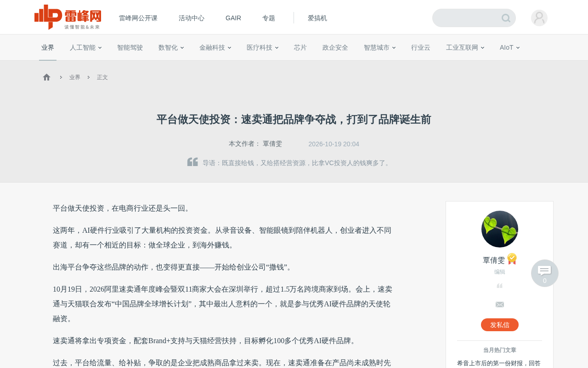588x368 pixels.
Task: Click the author's envelope mail icon
Action: (500, 305)
